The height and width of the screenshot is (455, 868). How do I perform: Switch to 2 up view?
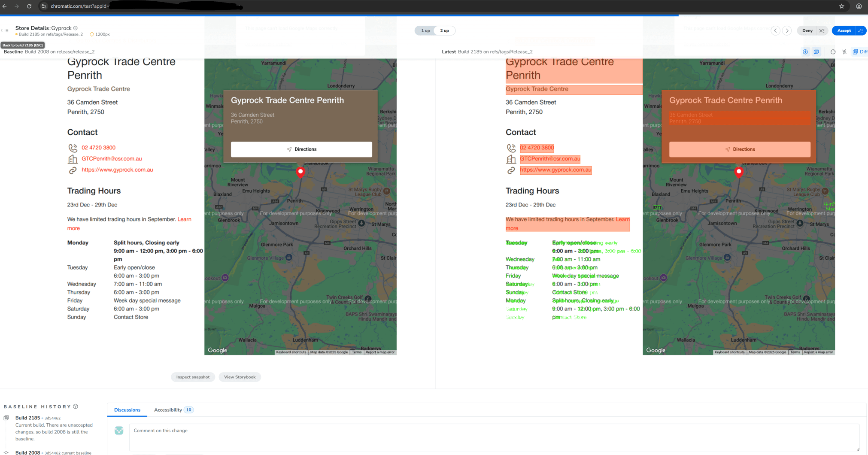pos(444,30)
